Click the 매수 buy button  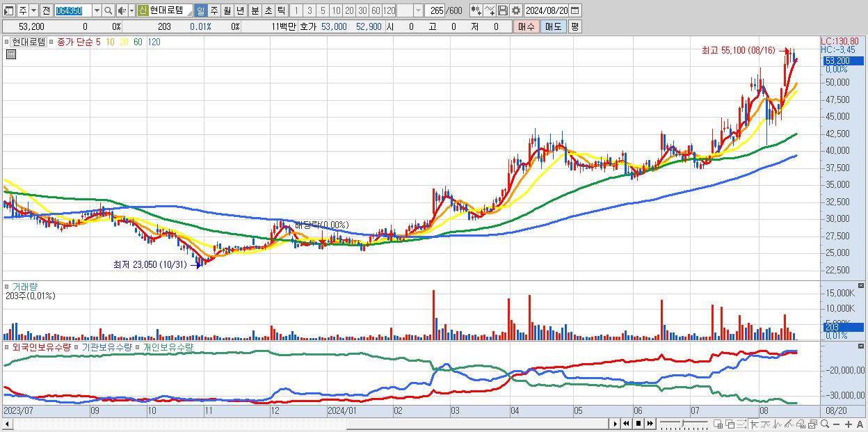(x=527, y=26)
